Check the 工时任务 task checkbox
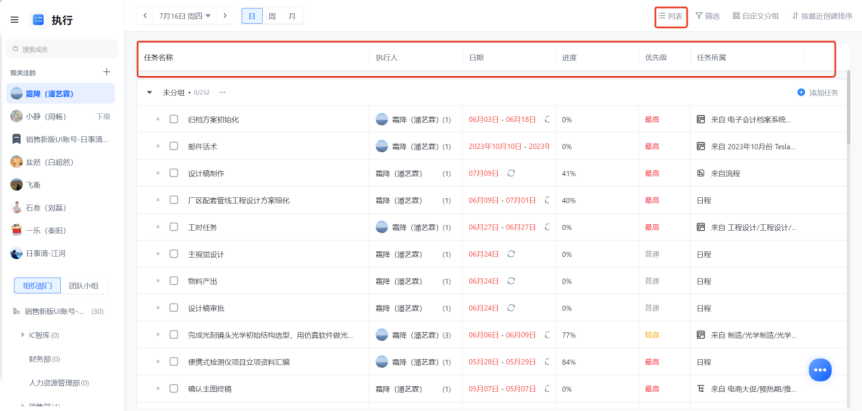This screenshot has width=862, height=411. click(174, 227)
